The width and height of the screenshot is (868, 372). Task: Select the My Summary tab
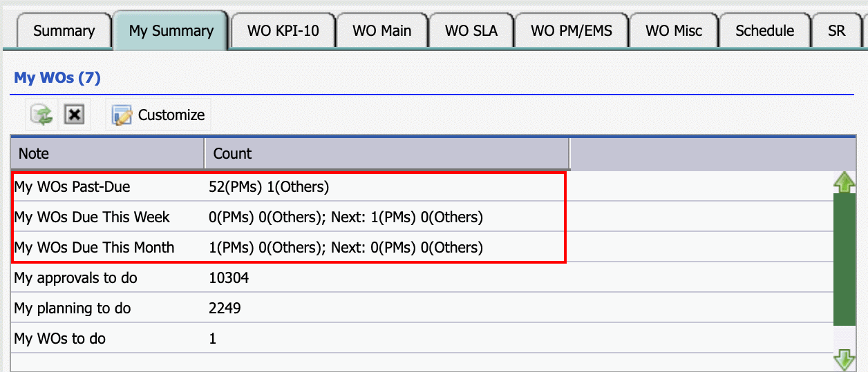coord(171,31)
